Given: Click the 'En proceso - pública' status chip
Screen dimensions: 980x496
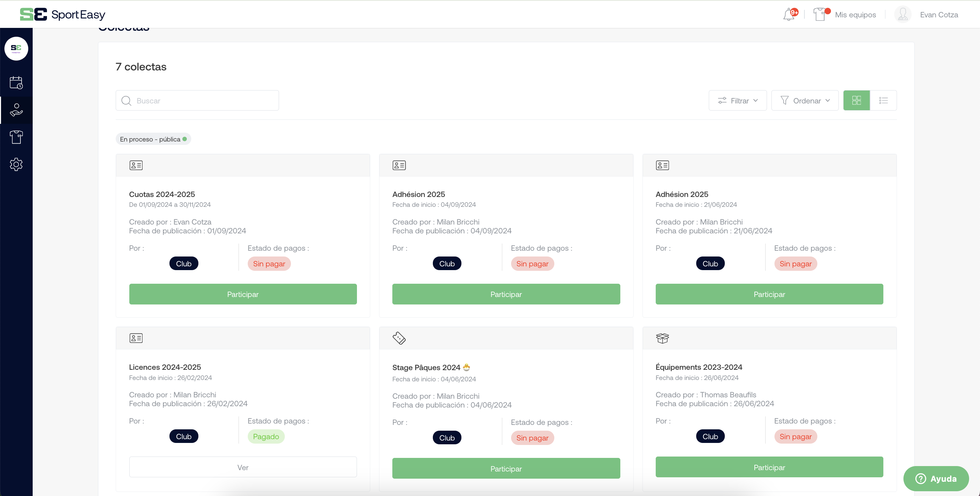Looking at the screenshot, I should pos(153,139).
